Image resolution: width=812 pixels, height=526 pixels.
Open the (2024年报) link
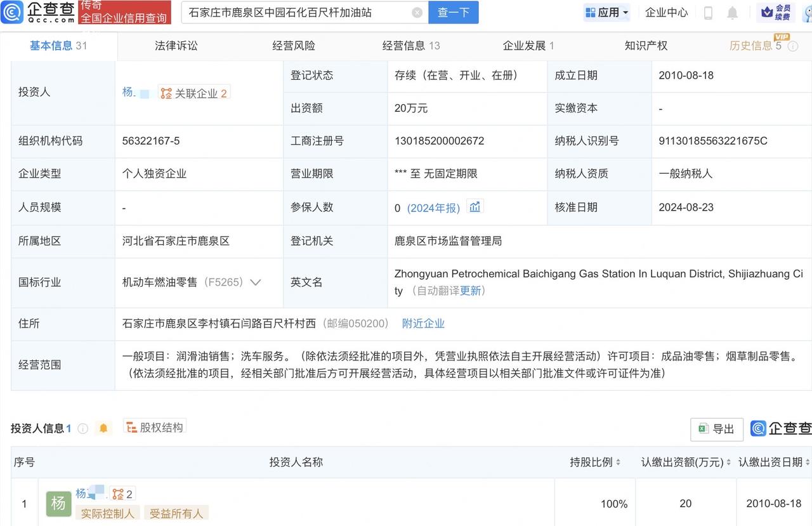click(434, 208)
